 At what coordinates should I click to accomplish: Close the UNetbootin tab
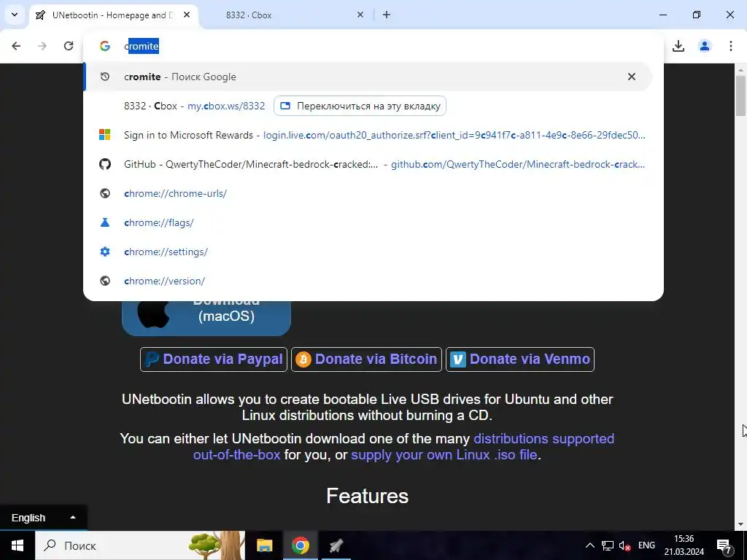(x=187, y=15)
